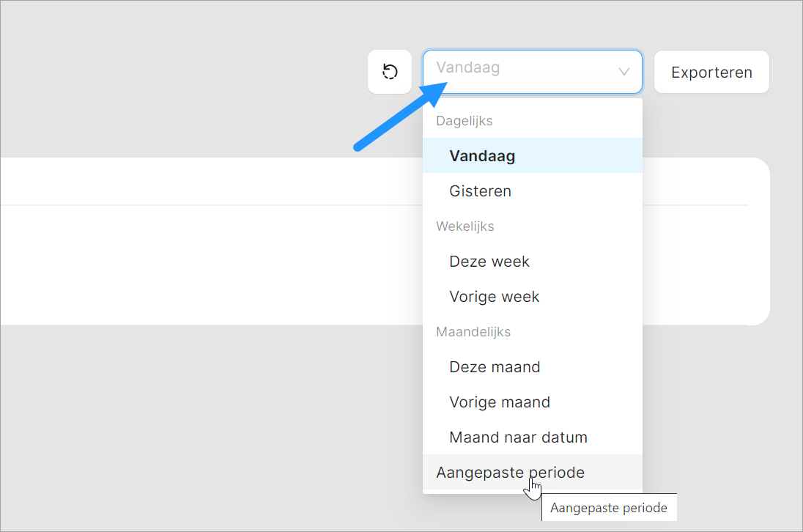Viewport: 803px width, 532px height.
Task: Select the highlighted Vandaag option in the list
Action: coord(483,156)
